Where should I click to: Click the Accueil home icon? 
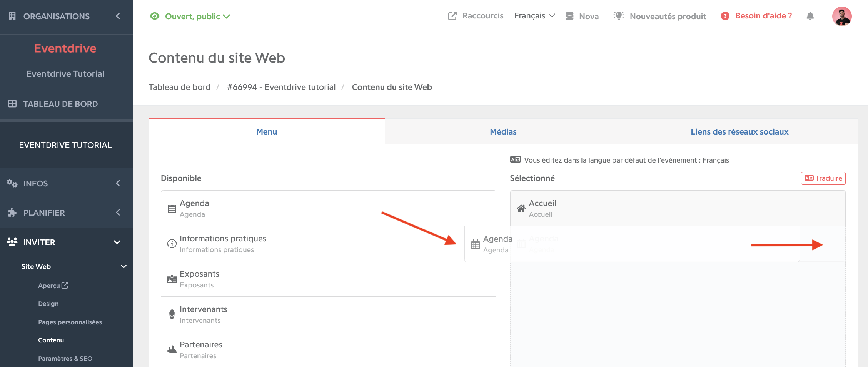[521, 208]
